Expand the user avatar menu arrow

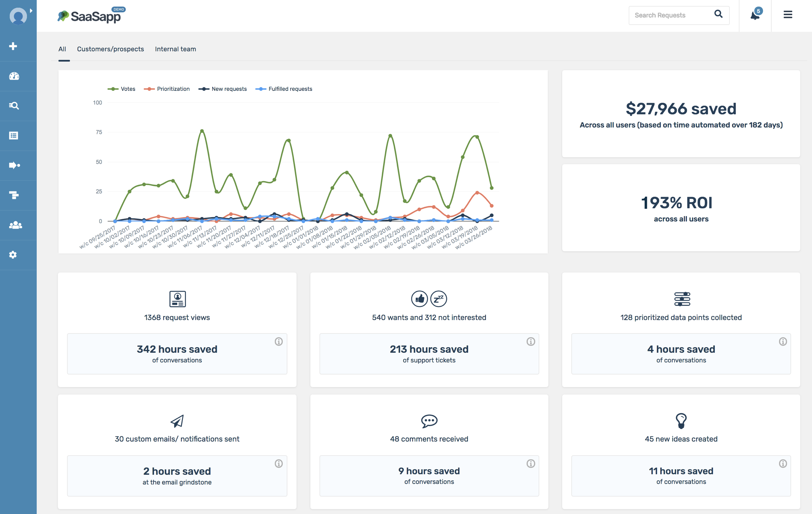tap(31, 11)
